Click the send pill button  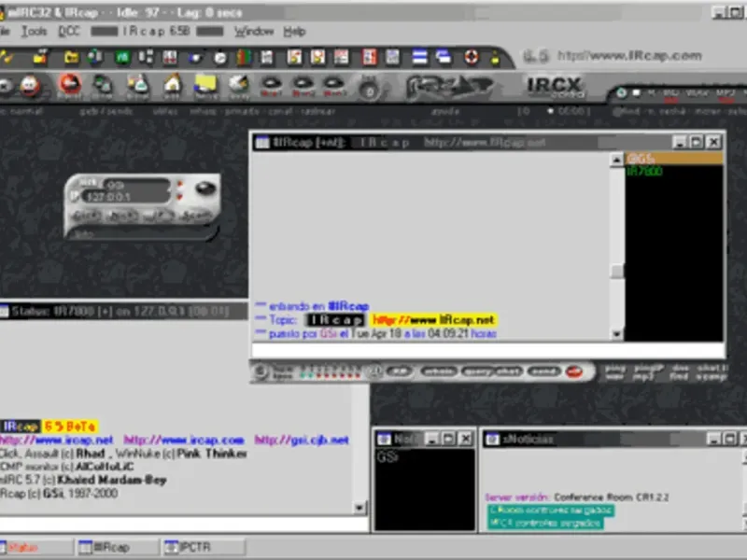[x=543, y=371]
